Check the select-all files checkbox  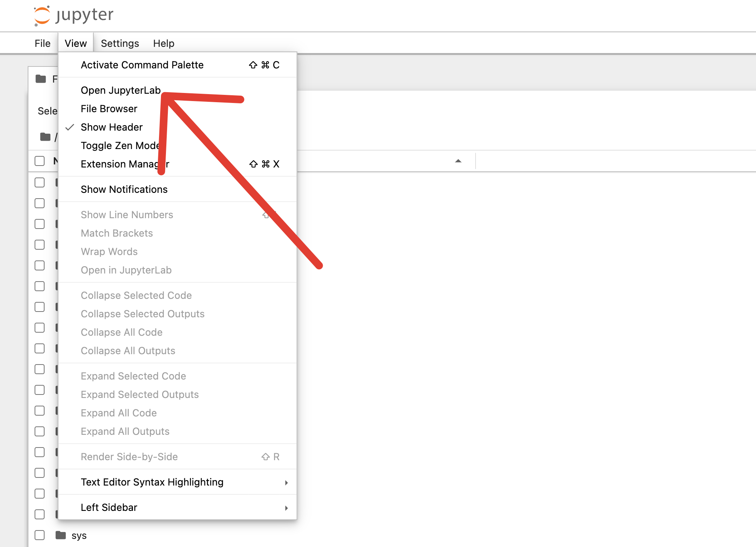pos(40,161)
